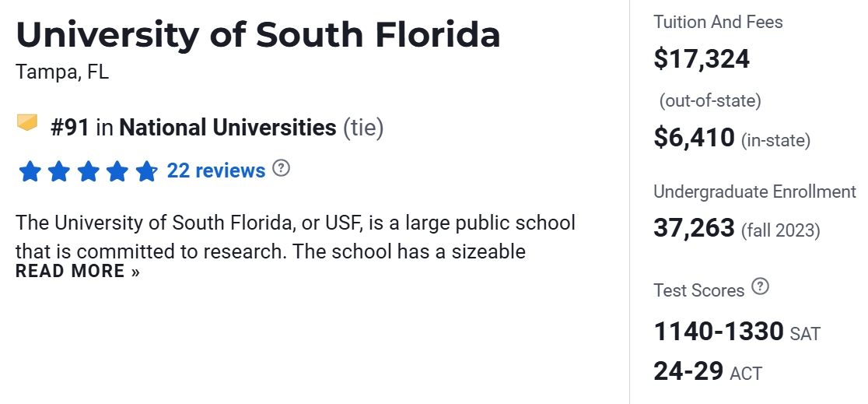Viewport: 868px width, 404px height.
Task: Follow the National Universities ranking link
Action: pos(227,128)
